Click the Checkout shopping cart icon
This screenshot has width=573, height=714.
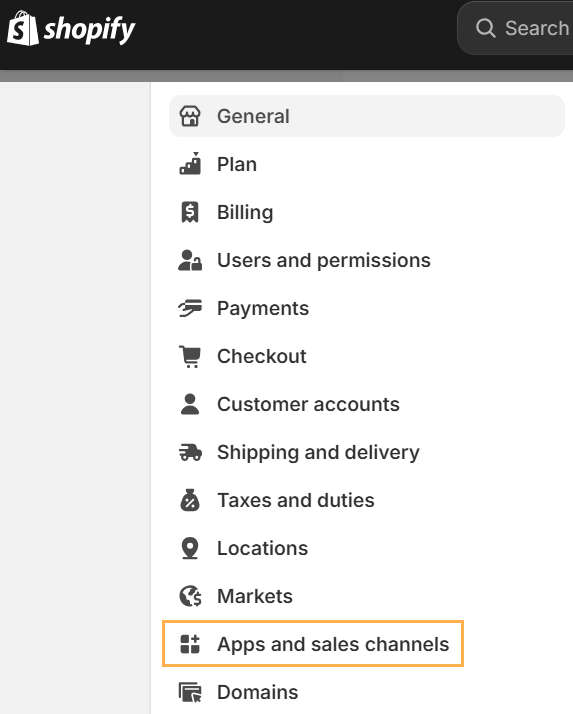click(190, 357)
